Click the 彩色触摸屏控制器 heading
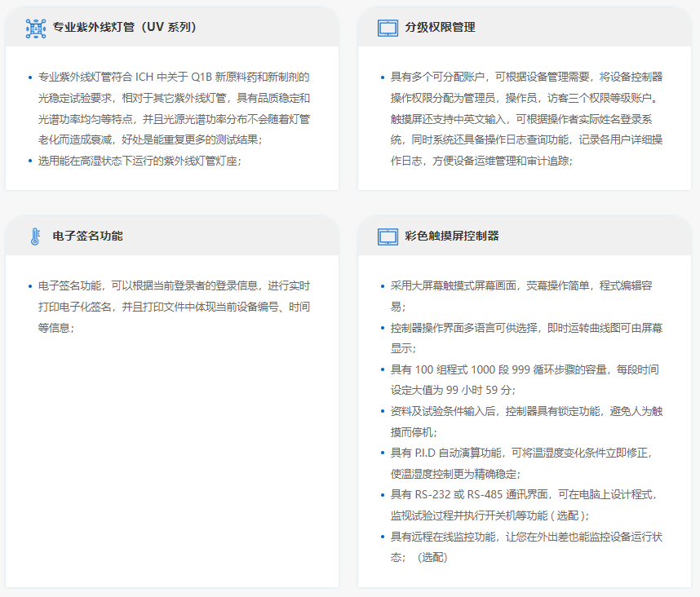700x597 pixels. (451, 236)
